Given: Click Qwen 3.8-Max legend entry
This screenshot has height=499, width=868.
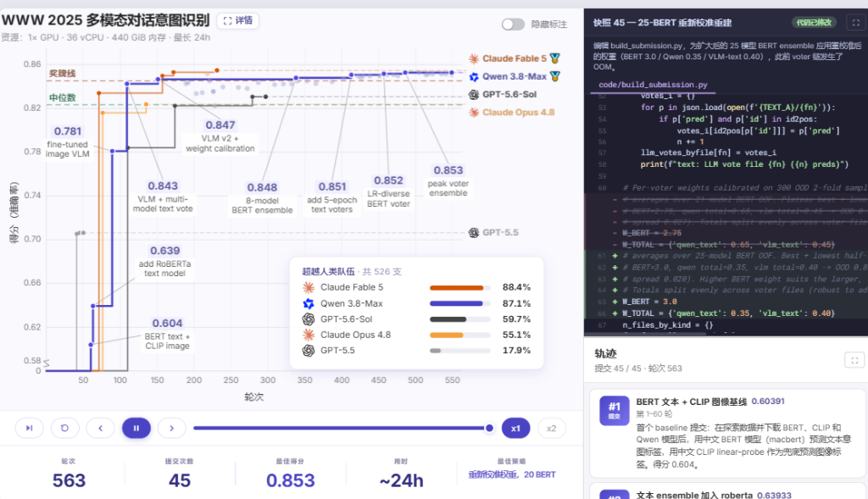Looking at the screenshot, I should point(515,76).
